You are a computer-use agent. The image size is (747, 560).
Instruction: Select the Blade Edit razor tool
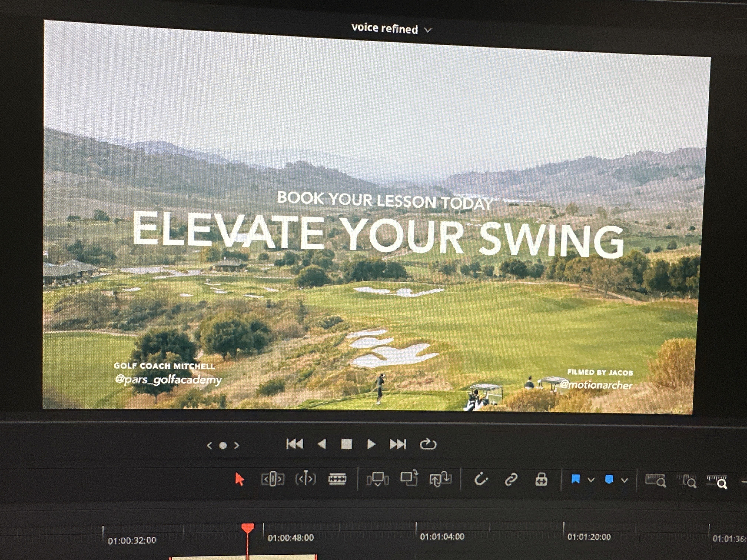337,479
